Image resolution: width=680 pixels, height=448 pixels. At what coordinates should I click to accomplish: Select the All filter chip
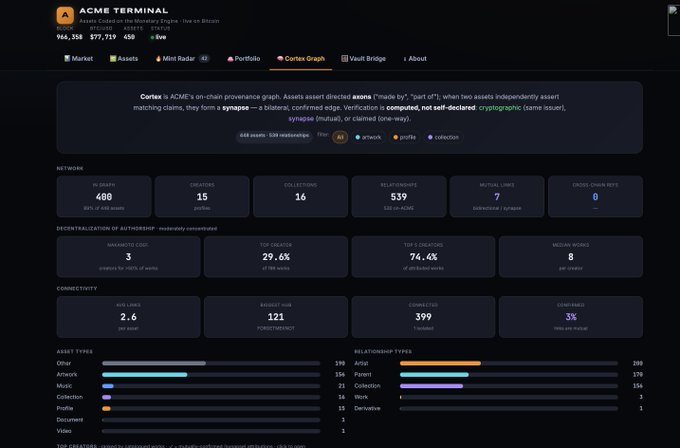pyautogui.click(x=340, y=137)
